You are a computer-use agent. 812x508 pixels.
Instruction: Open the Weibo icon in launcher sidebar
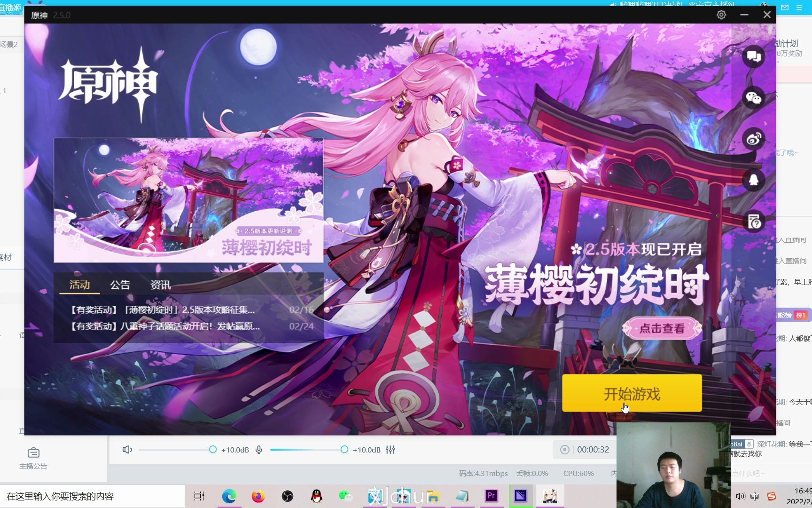[x=754, y=139]
